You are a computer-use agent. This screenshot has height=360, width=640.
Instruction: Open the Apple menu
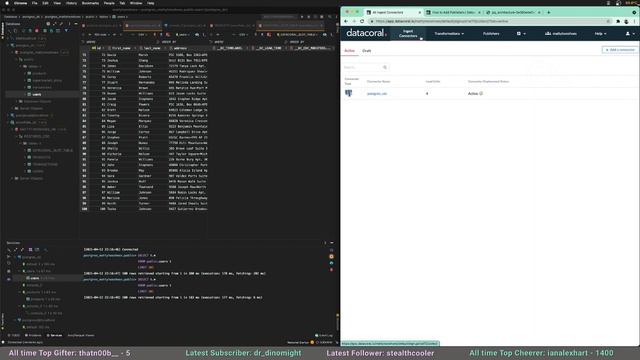click(7, 3)
